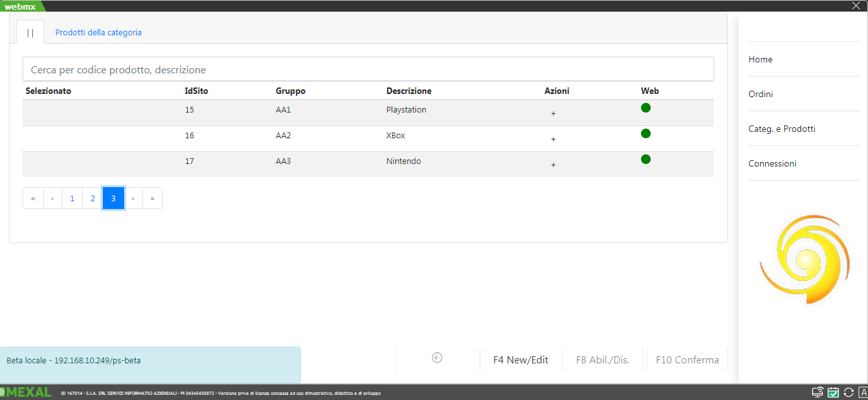This screenshot has height=400, width=868.
Task: Open the Ordini menu link
Action: (x=761, y=94)
